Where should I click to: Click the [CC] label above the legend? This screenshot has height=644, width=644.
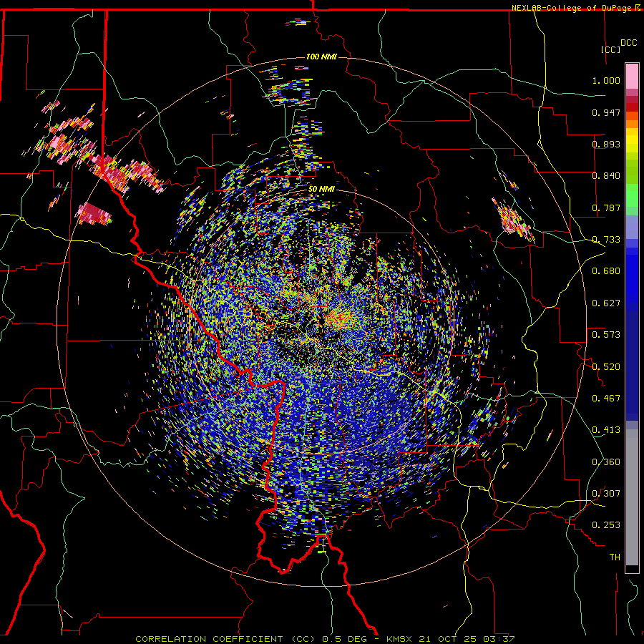pyautogui.click(x=611, y=49)
